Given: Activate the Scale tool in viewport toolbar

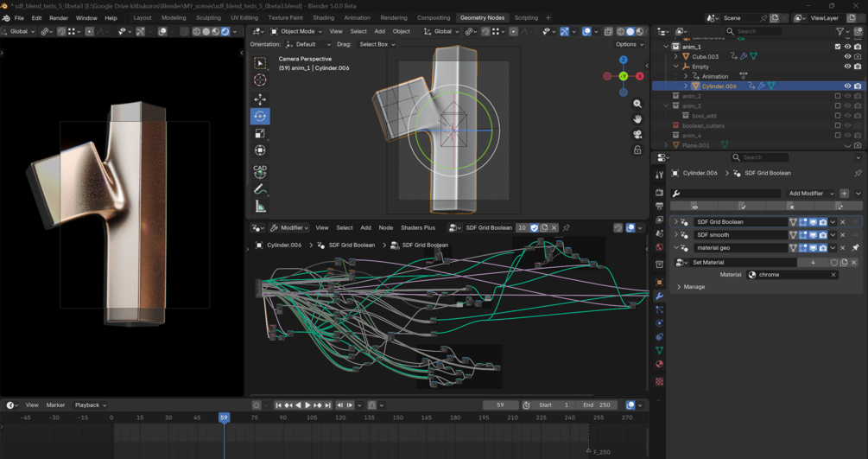Looking at the screenshot, I should point(260,133).
